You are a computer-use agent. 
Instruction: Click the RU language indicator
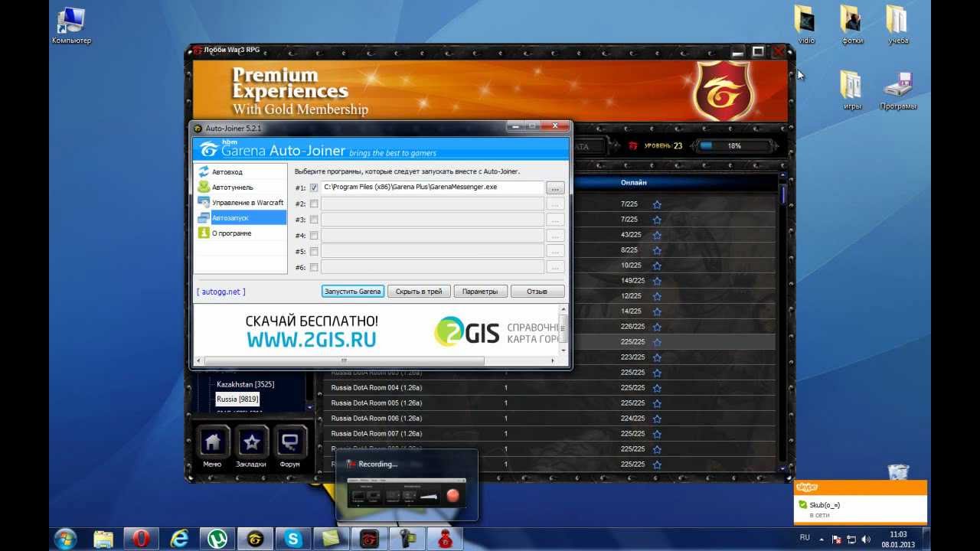point(805,538)
